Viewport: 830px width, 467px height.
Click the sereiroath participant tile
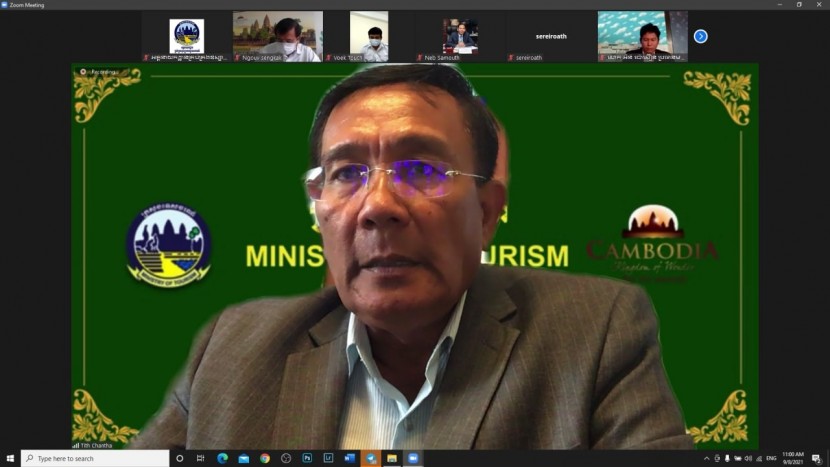tap(551, 36)
